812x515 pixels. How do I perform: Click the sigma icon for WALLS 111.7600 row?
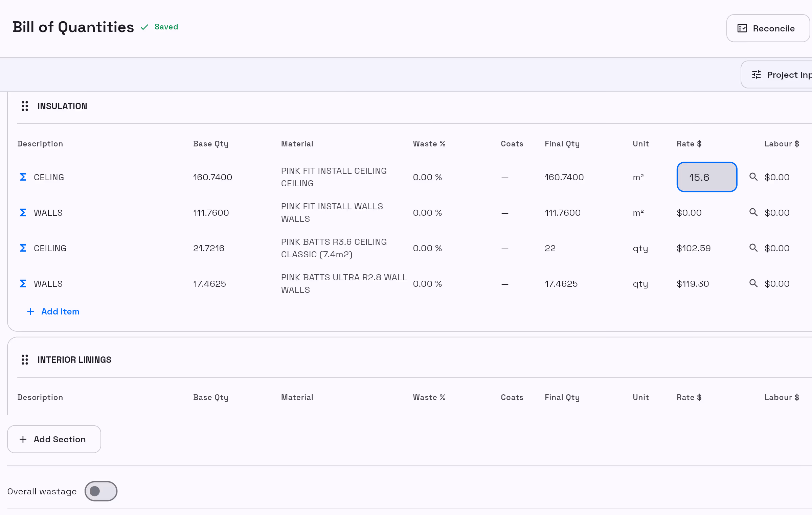(x=23, y=213)
